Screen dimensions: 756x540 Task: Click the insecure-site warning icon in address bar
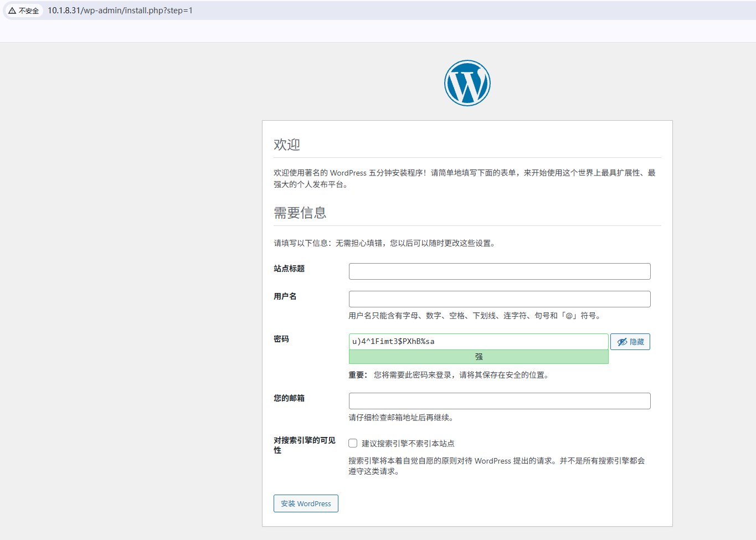[12, 11]
